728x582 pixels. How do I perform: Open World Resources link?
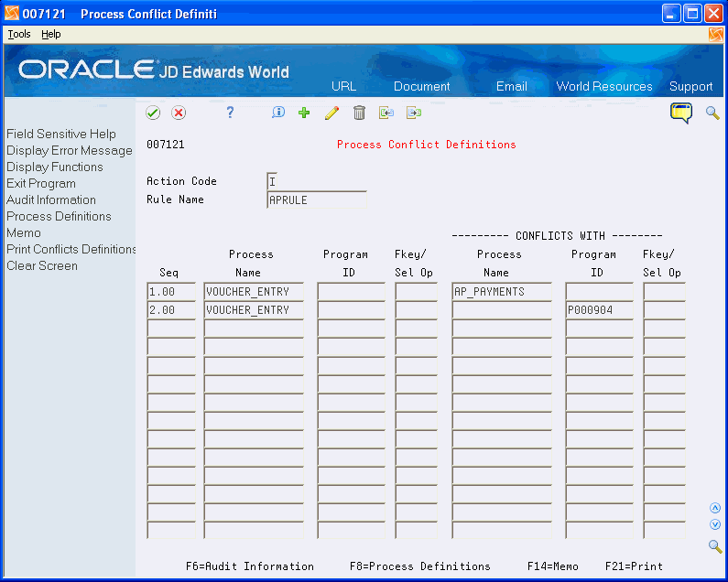click(604, 86)
